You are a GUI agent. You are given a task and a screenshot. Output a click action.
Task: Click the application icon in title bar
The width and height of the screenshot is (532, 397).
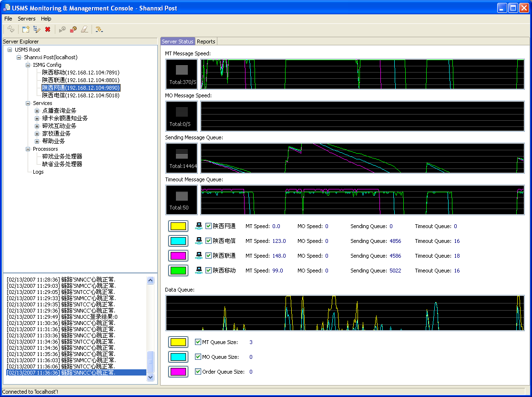7,8
